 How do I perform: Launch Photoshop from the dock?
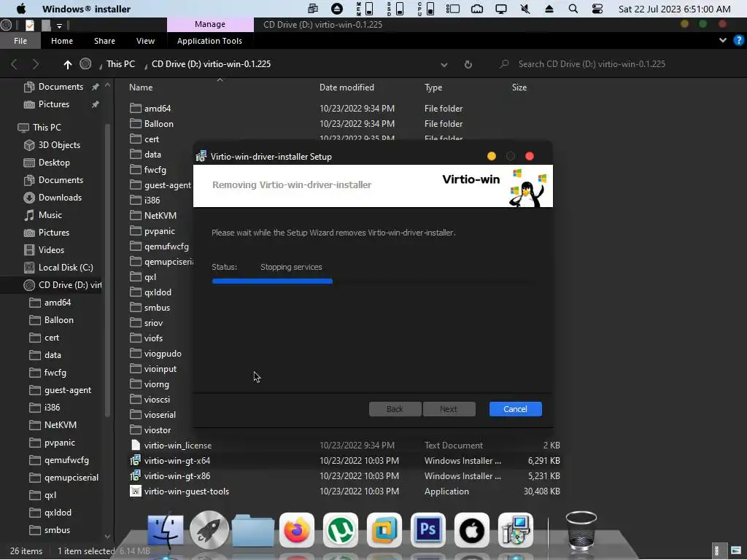coord(427,530)
